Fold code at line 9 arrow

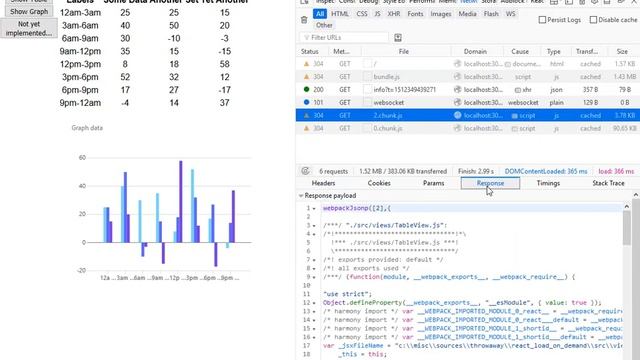314,277
